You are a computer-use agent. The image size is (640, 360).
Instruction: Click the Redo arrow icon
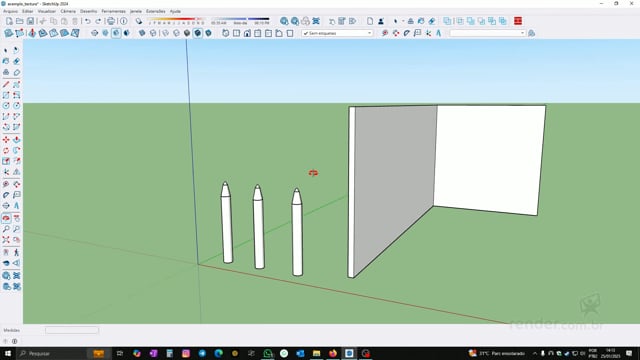(x=98, y=21)
